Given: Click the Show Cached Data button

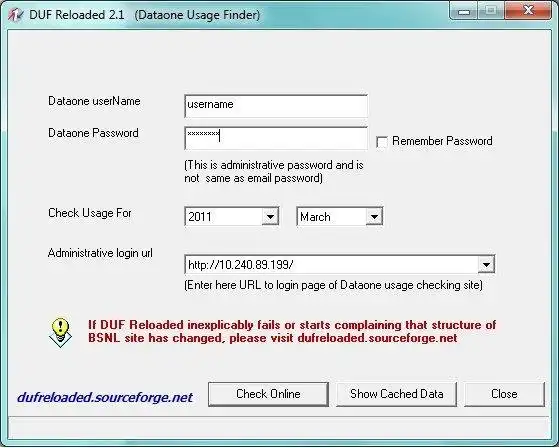Looking at the screenshot, I should (396, 394).
